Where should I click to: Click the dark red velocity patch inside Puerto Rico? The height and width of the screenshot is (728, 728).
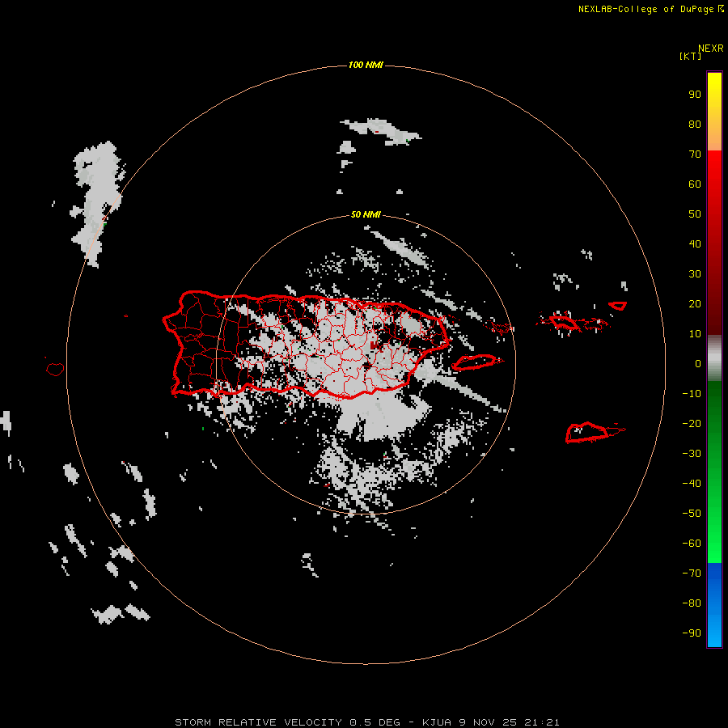click(374, 345)
